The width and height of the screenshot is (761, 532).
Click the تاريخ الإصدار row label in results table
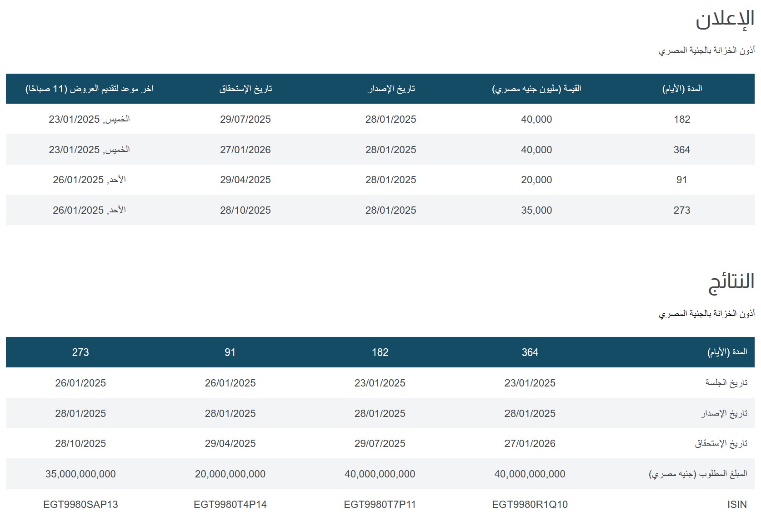[x=724, y=413]
